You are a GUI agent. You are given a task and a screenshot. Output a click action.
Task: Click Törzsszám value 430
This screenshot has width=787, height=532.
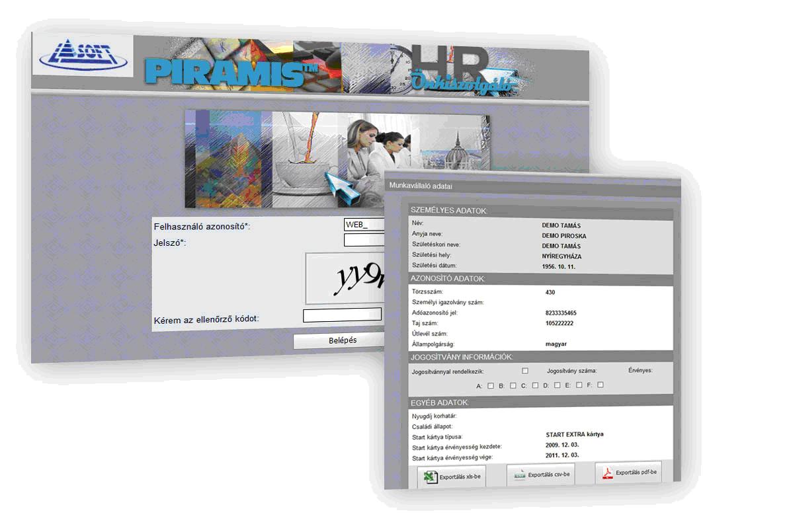[x=550, y=292]
